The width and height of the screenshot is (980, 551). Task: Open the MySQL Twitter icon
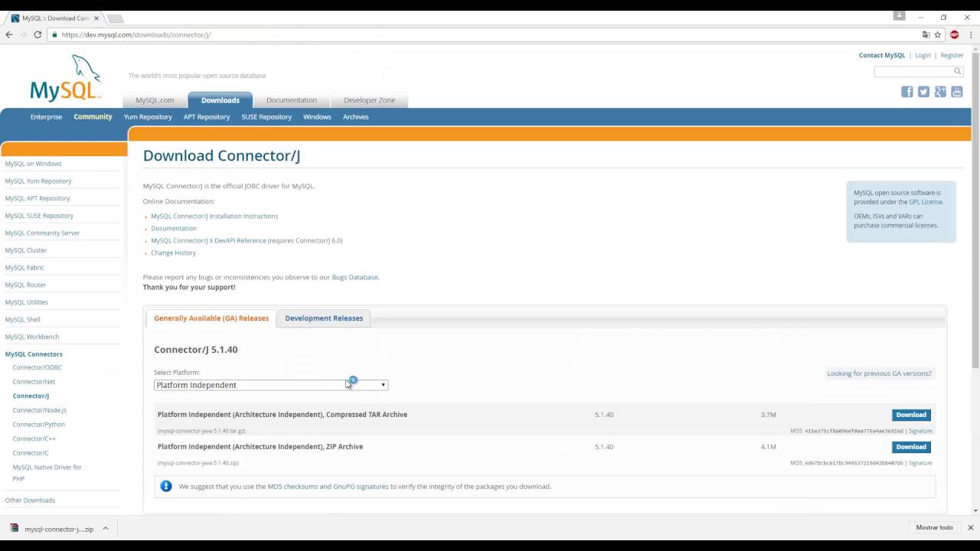[923, 92]
